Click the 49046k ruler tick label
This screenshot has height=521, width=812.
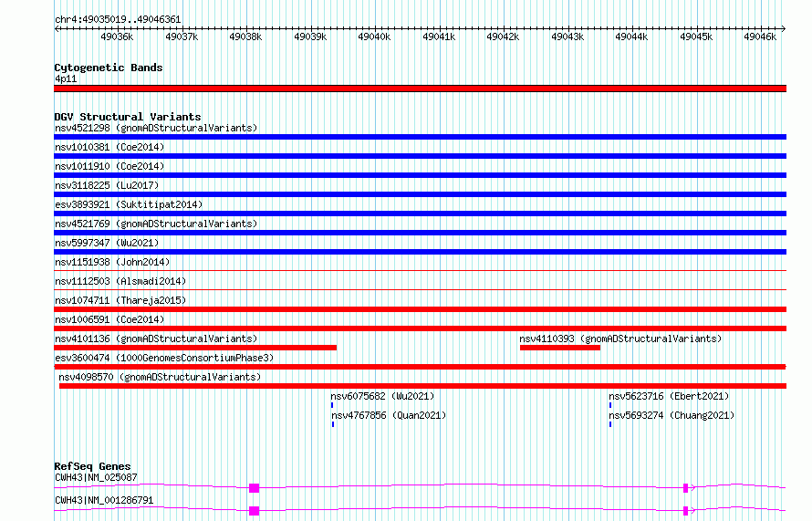tap(760, 36)
